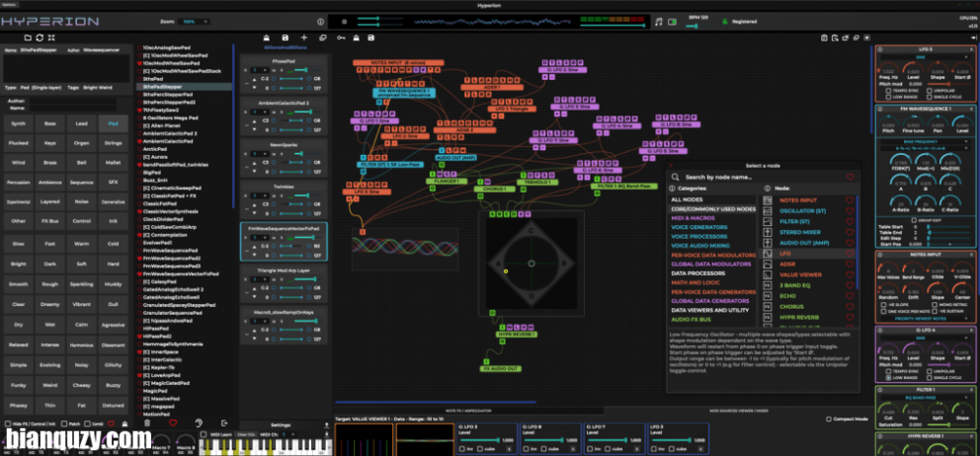Click the OSCILLATOR (ST) node icon
980x456 pixels.
(x=769, y=211)
